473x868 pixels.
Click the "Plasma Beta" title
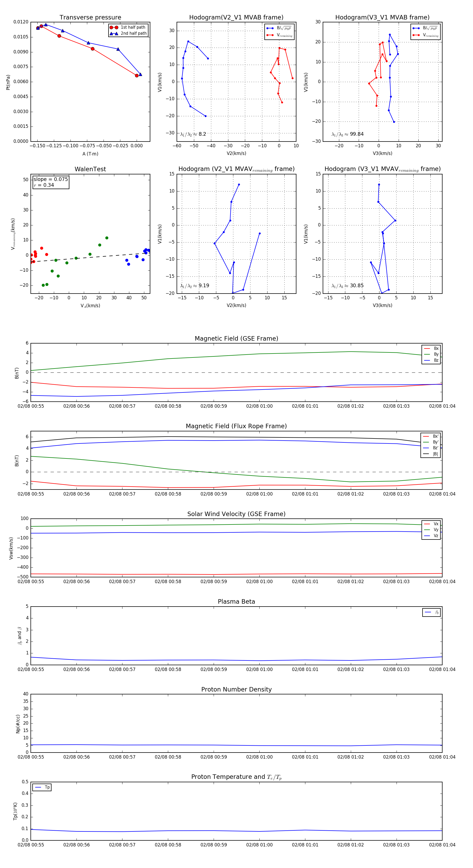click(236, 602)
